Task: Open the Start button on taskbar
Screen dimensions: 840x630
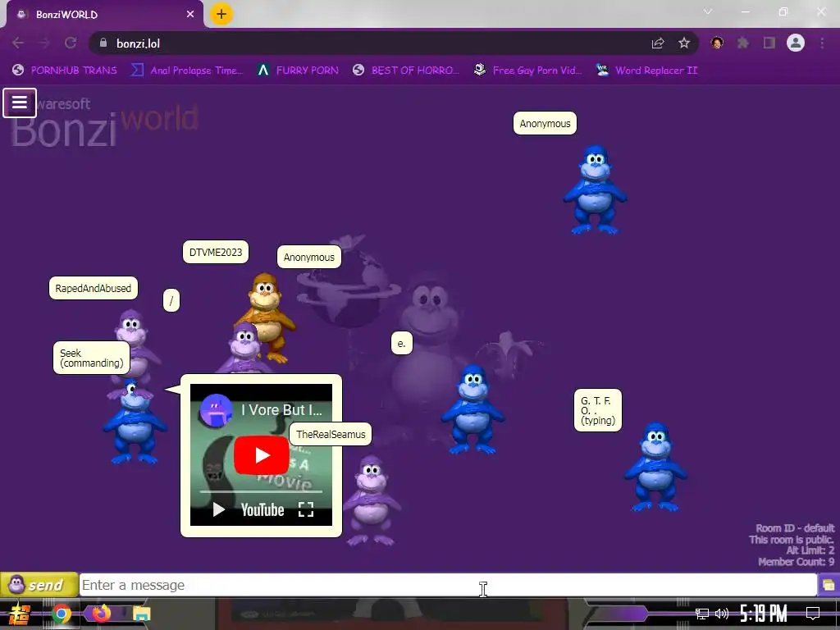Action: pyautogui.click(x=20, y=614)
